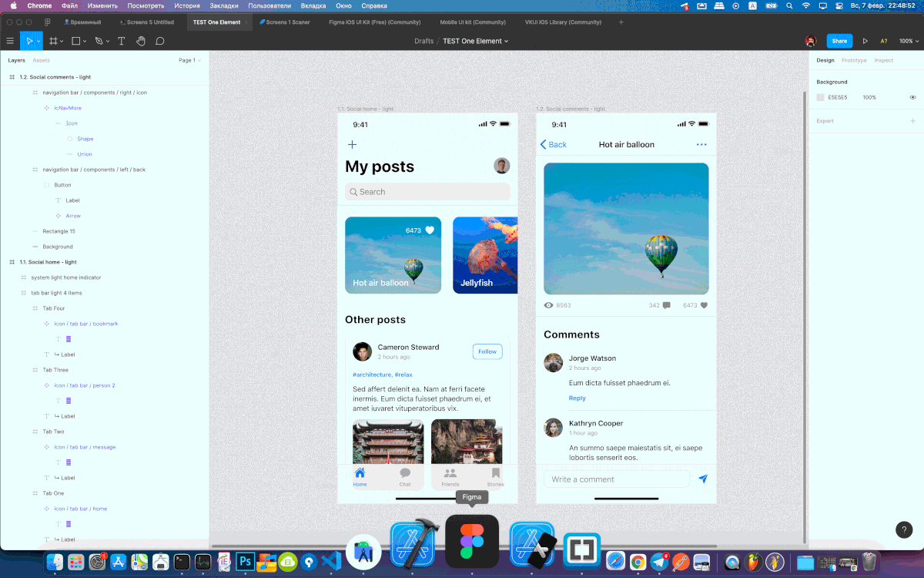
Task: Open a new Figma tab with plus
Action: (621, 22)
